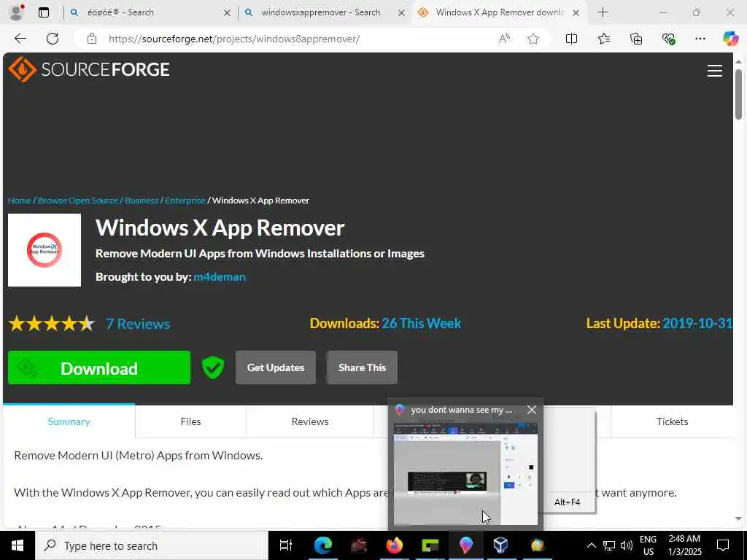Close the windowsxappremover Search tab
The width and height of the screenshot is (747, 560).
pyautogui.click(x=402, y=12)
